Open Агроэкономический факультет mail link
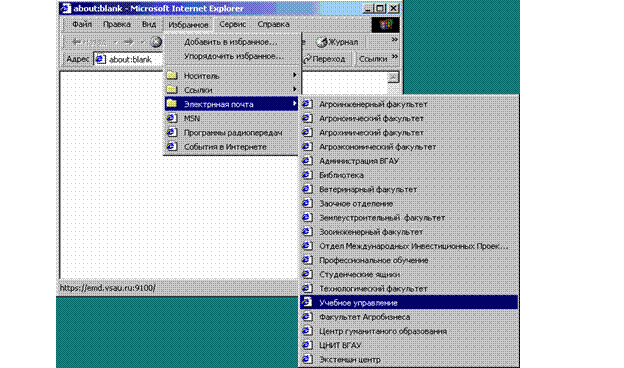The width and height of the screenshot is (624, 368). pos(409,147)
